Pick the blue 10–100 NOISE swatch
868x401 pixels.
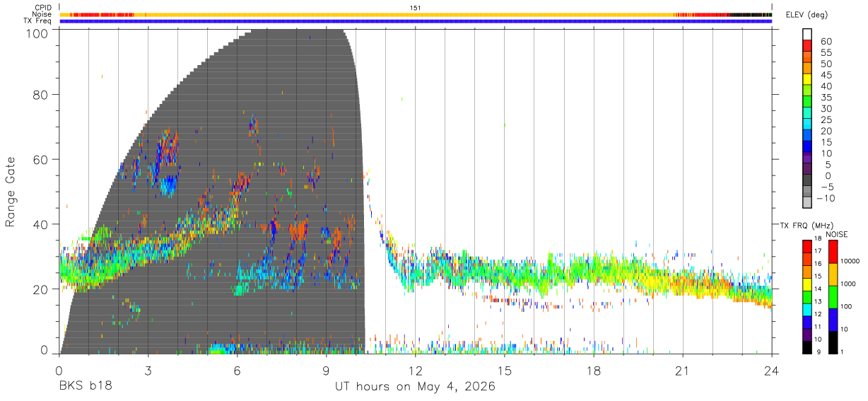[x=832, y=320]
